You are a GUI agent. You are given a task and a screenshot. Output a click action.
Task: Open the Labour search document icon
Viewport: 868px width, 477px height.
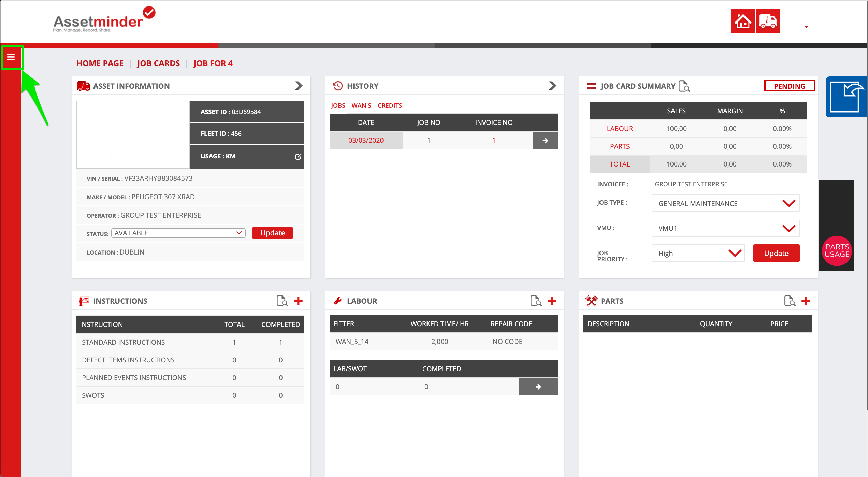point(536,301)
